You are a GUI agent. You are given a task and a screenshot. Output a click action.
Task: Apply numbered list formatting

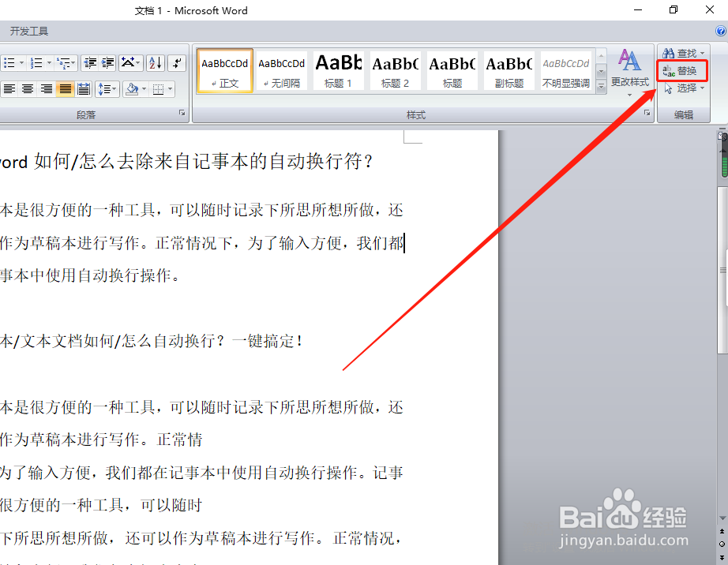tap(35, 63)
